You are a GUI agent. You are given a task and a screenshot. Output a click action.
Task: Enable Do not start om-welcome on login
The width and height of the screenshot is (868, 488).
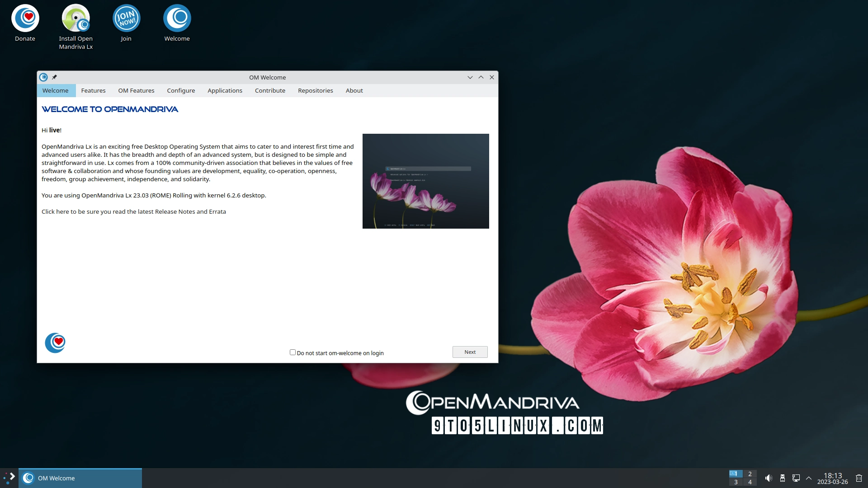click(292, 352)
